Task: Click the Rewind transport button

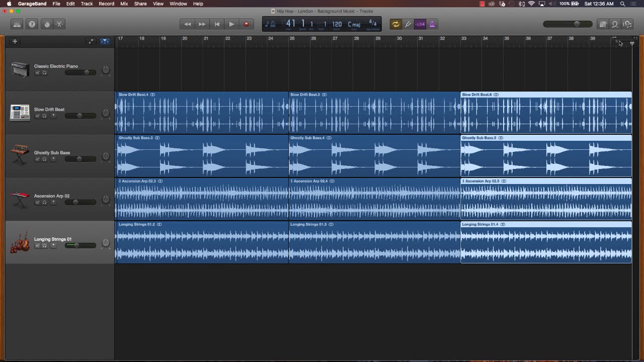Action: pos(188,24)
